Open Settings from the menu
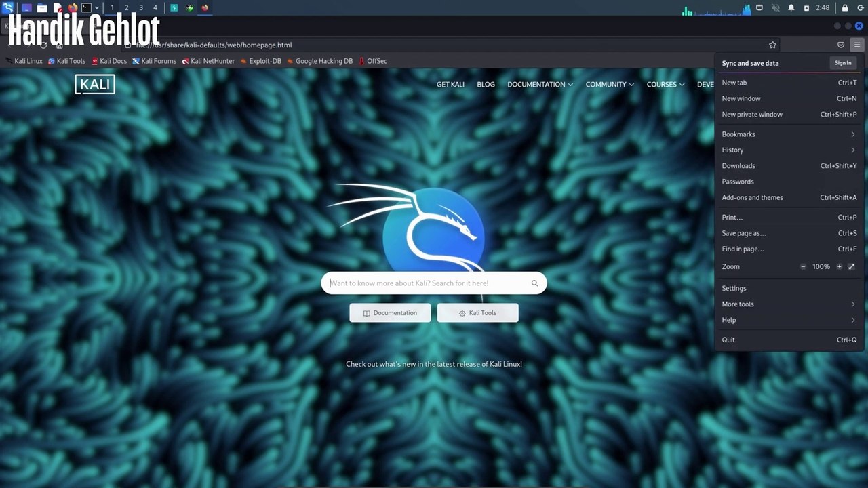This screenshot has width=868, height=488. pyautogui.click(x=789, y=289)
